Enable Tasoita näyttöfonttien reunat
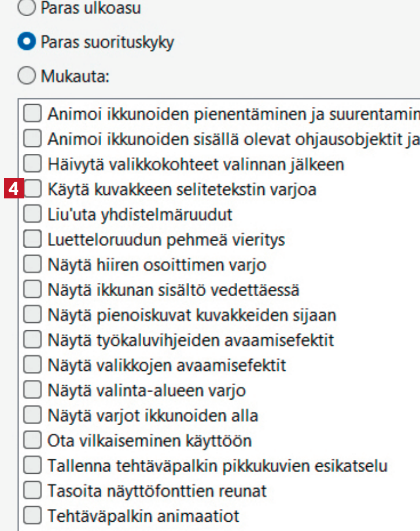 (x=32, y=491)
